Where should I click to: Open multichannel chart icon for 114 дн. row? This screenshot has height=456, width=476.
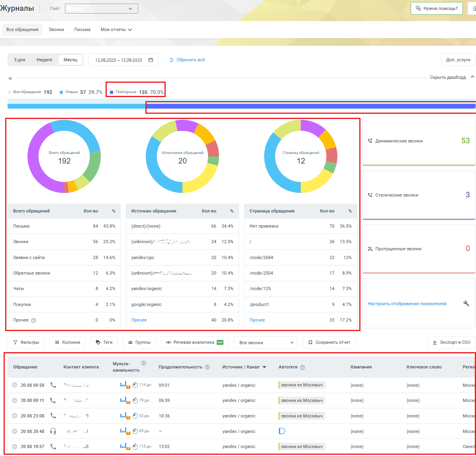point(125,385)
